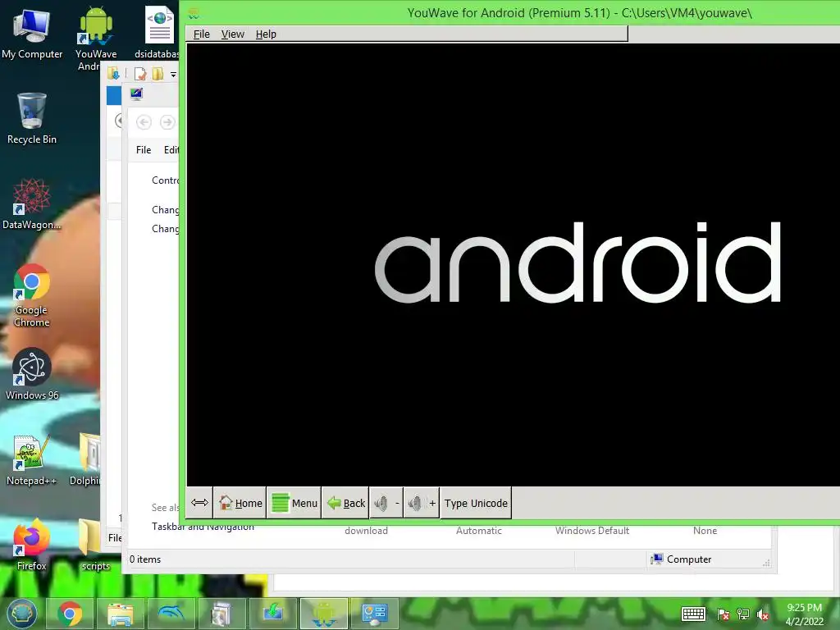Click the Start button on taskbar

tap(21, 614)
